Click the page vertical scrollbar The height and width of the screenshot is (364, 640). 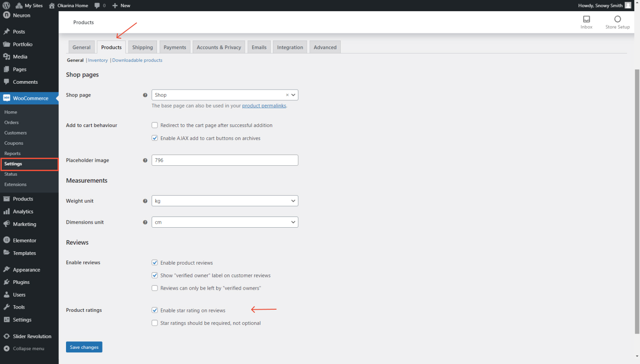(x=637, y=201)
